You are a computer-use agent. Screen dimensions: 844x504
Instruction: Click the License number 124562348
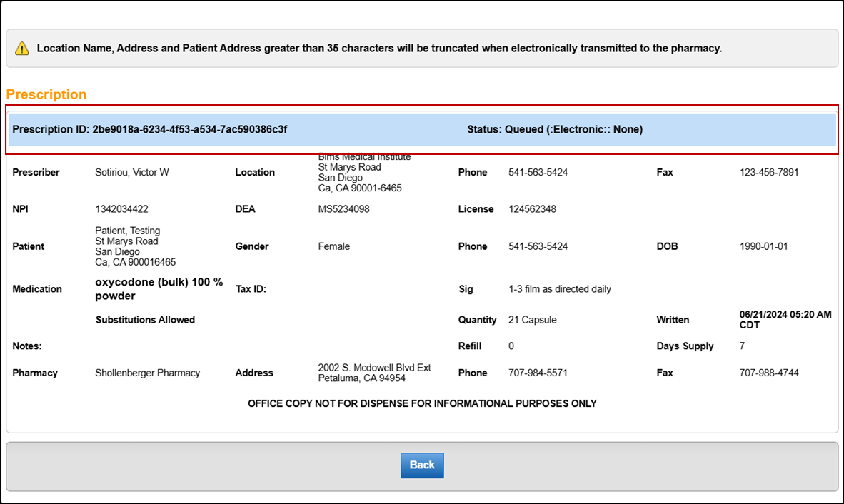coord(532,209)
